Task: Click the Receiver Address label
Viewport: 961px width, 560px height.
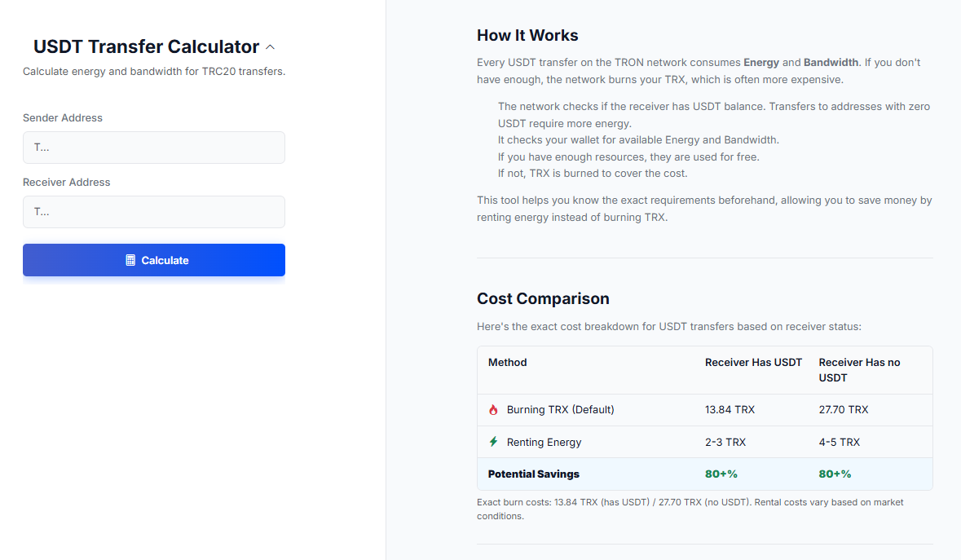Action: pyautogui.click(x=67, y=183)
